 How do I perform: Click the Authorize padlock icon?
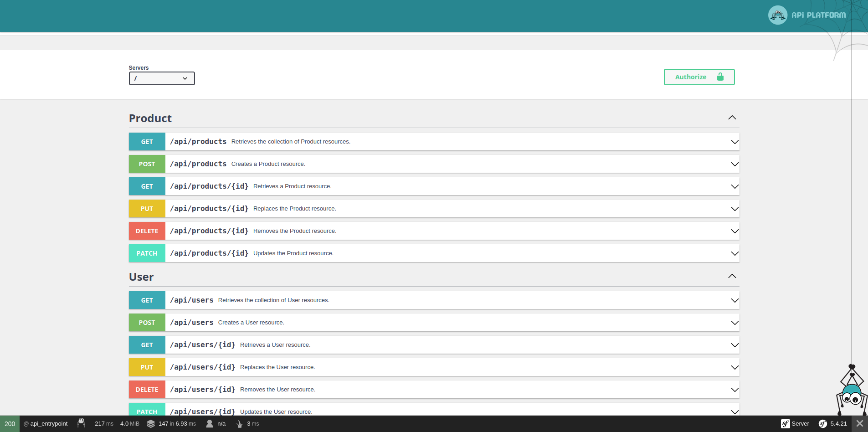pos(720,77)
